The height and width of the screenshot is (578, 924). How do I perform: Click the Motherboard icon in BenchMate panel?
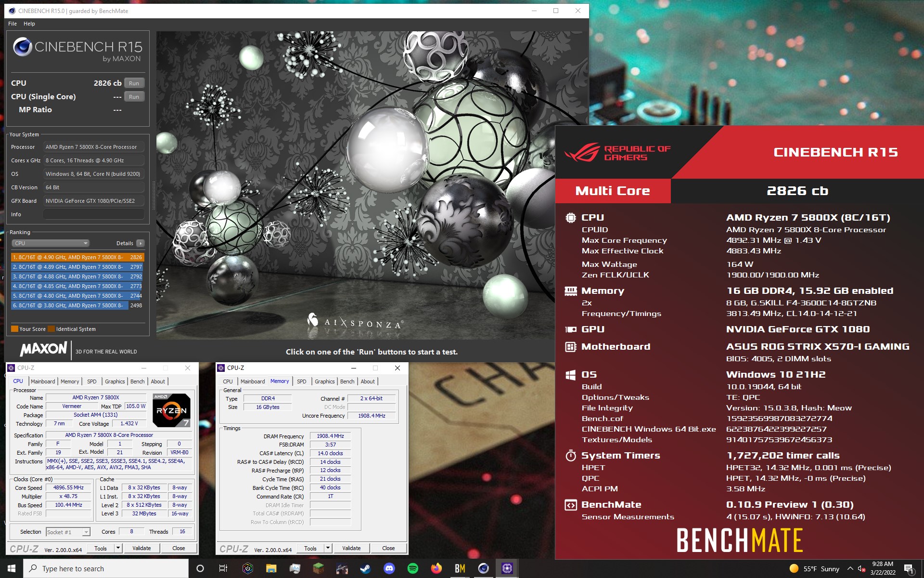click(x=571, y=347)
